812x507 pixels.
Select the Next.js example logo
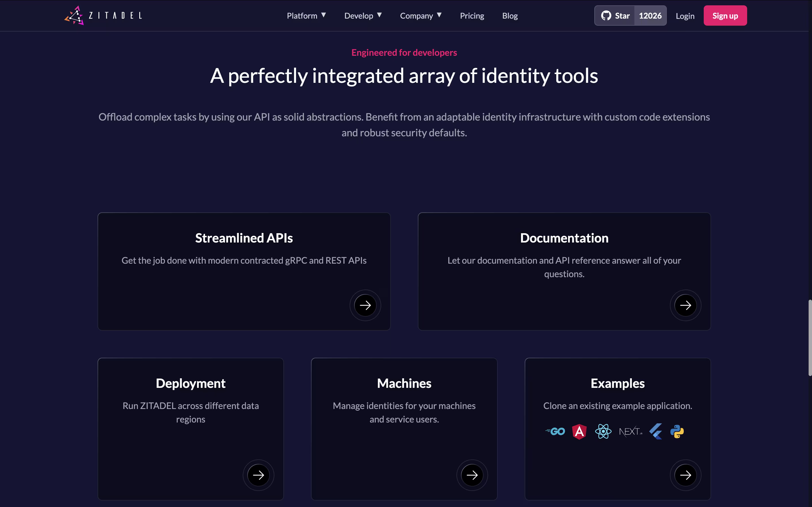point(630,432)
